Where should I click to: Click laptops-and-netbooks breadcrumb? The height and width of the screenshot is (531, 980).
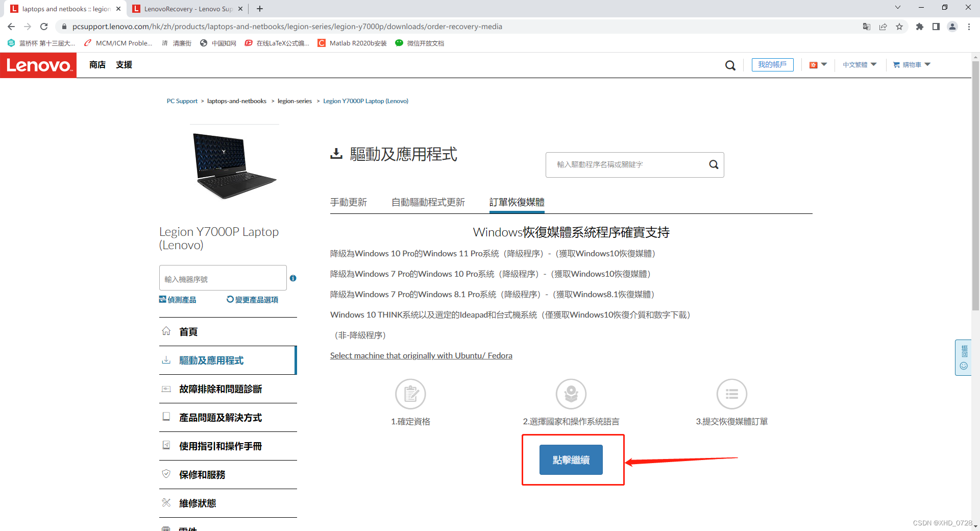point(237,101)
